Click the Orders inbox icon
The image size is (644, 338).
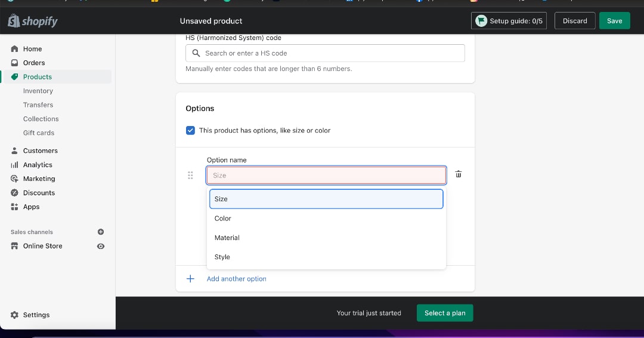pos(14,63)
